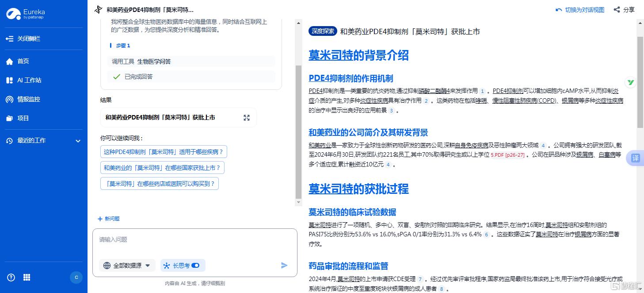Click the send arrow icon
Screen dimensions: 644x293
[284, 266]
